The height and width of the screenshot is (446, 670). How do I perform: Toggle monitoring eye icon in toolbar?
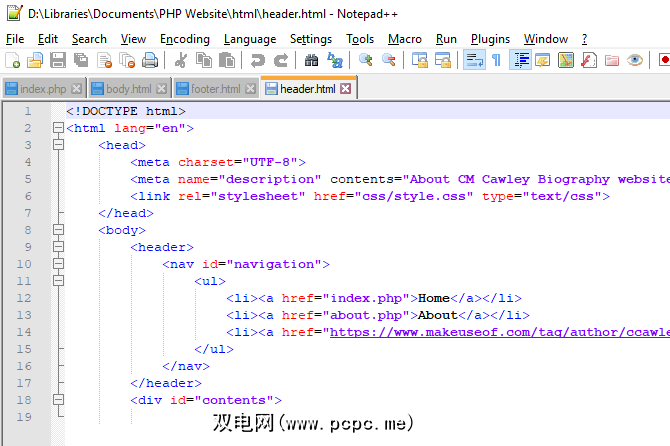(635, 60)
